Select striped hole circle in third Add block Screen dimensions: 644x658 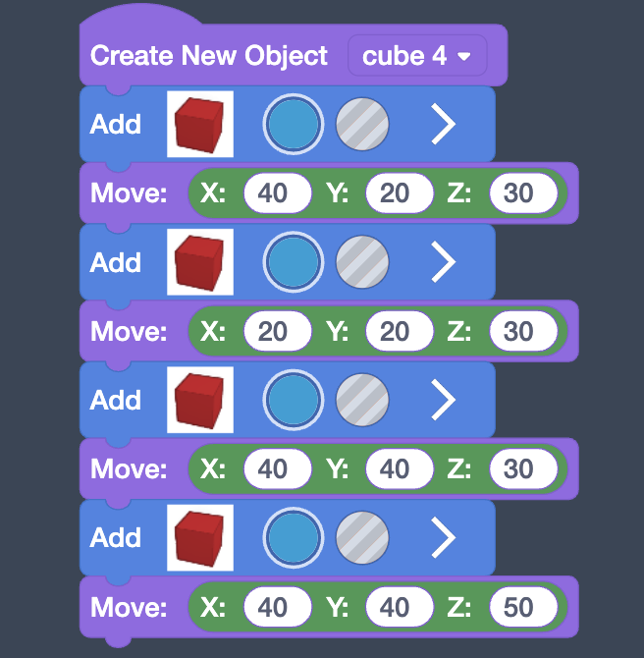point(362,400)
